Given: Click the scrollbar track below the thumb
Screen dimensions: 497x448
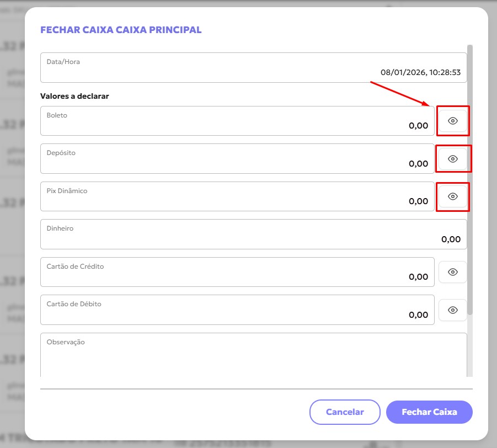Looking at the screenshot, I should pos(470,348).
